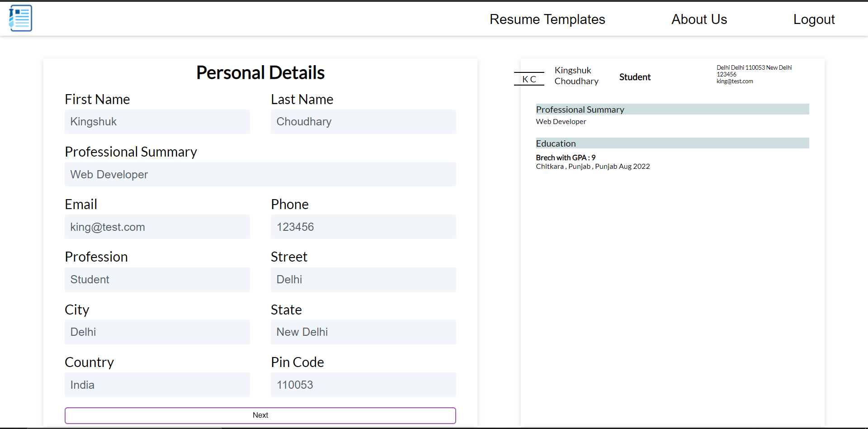Click the Pin Code label
Viewport: 868px width, 429px height.
pyautogui.click(x=297, y=362)
